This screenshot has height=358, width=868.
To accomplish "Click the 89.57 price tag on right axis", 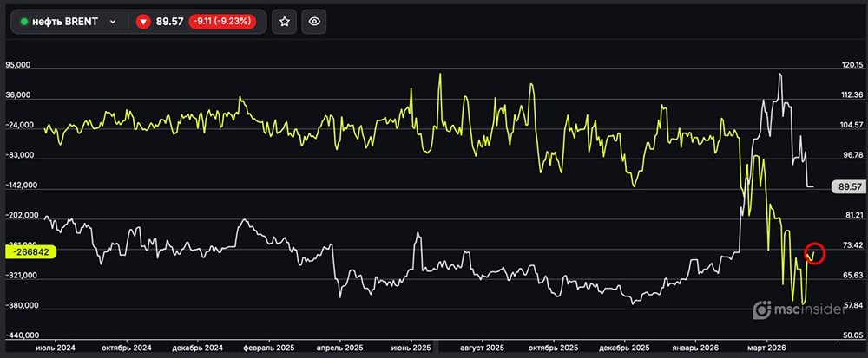I will [848, 187].
